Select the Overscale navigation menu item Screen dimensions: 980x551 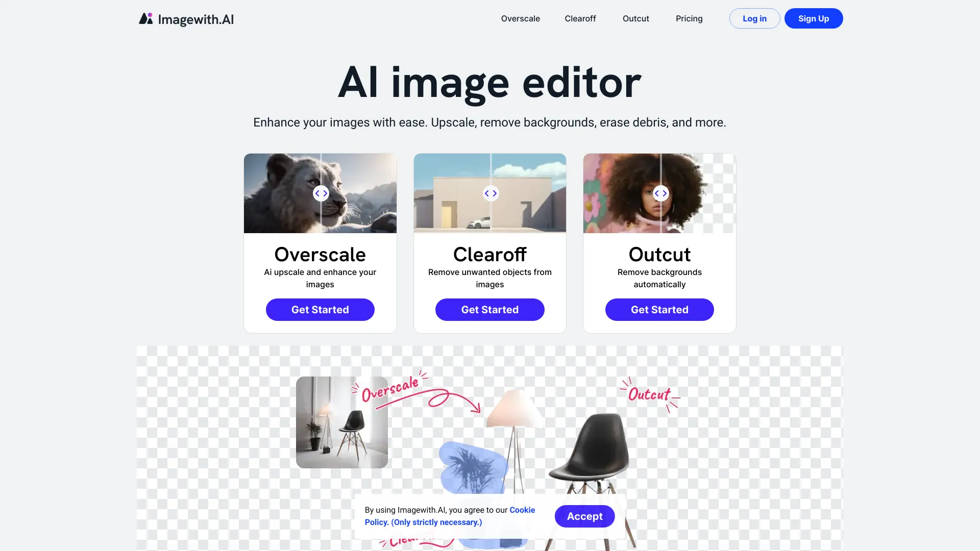pyautogui.click(x=520, y=18)
